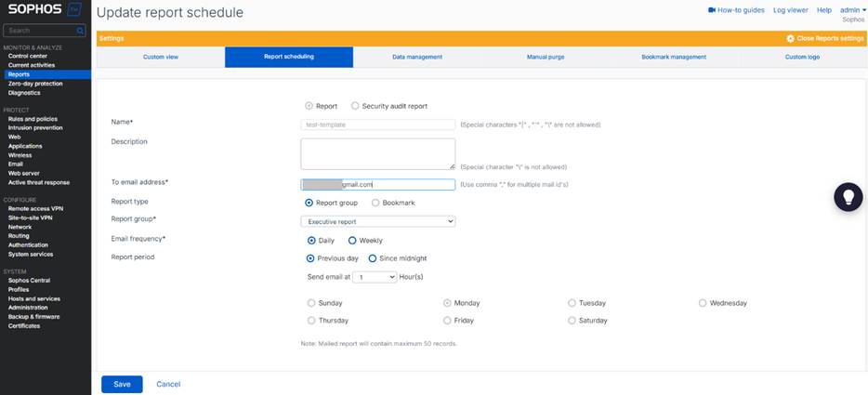The image size is (868, 395).
Task: Open the Log viewer link
Action: [x=790, y=10]
